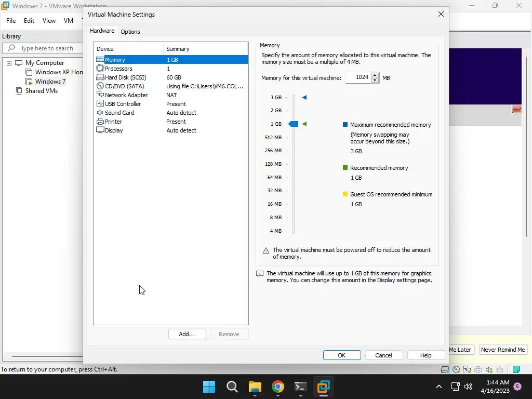This screenshot has width=532, height=399.
Task: Click the search magnifier icon in Library
Action: pos(11,48)
